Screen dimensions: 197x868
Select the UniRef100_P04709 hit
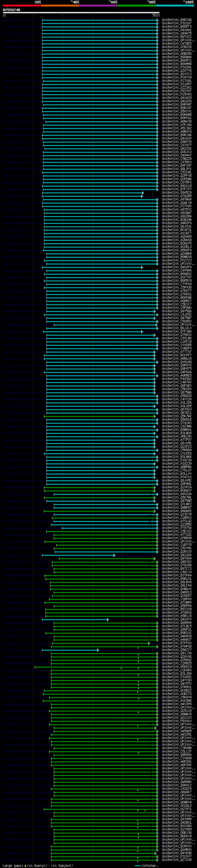pyautogui.click(x=176, y=78)
